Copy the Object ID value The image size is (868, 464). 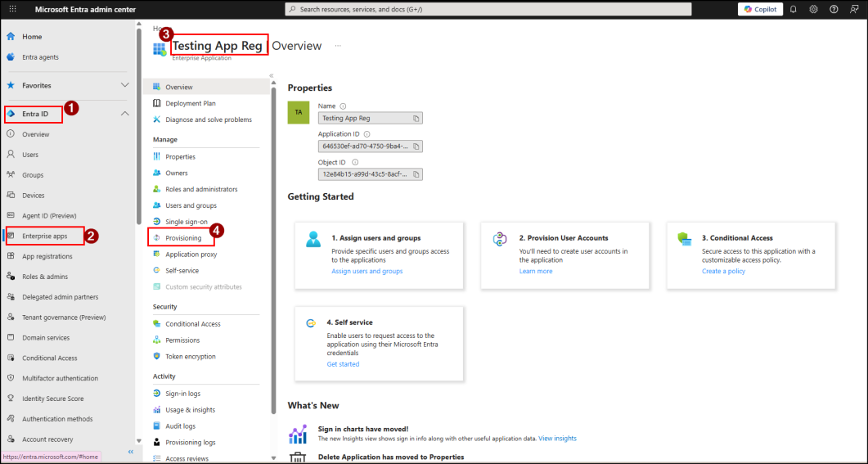416,174
